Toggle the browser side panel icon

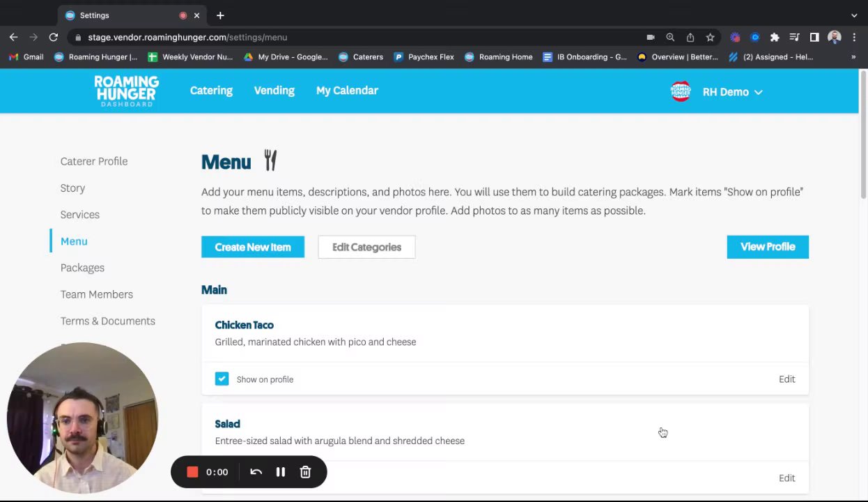[x=814, y=37]
